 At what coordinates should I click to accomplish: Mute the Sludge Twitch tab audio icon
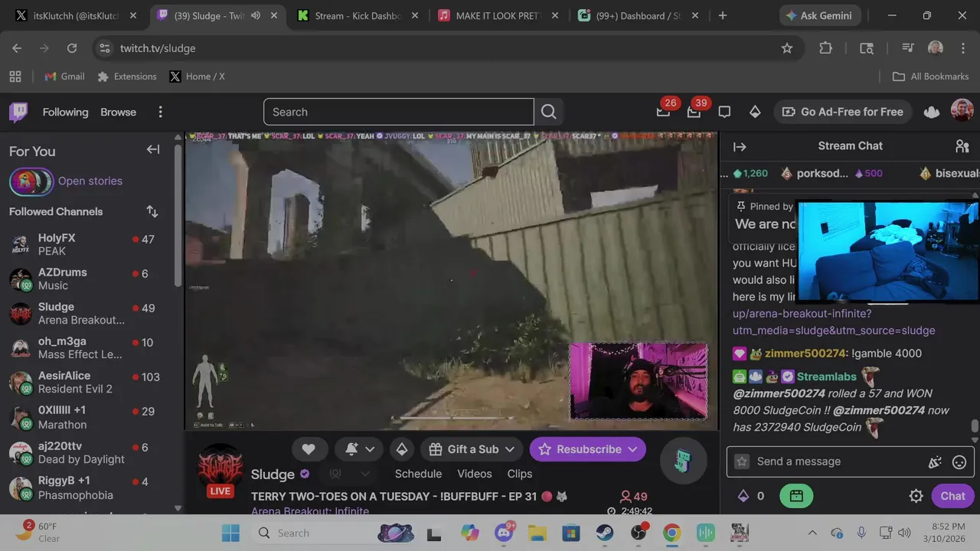click(x=256, y=15)
